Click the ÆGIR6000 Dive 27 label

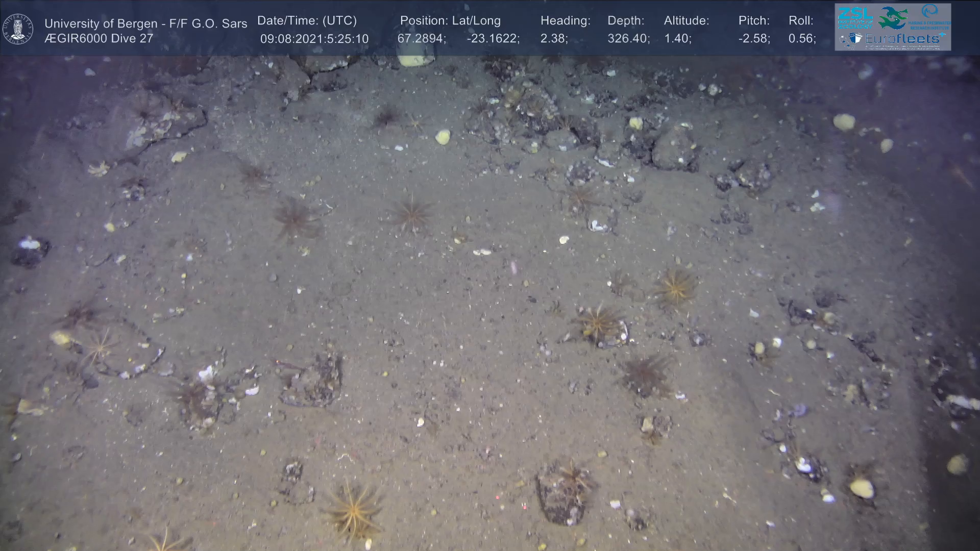point(99,38)
